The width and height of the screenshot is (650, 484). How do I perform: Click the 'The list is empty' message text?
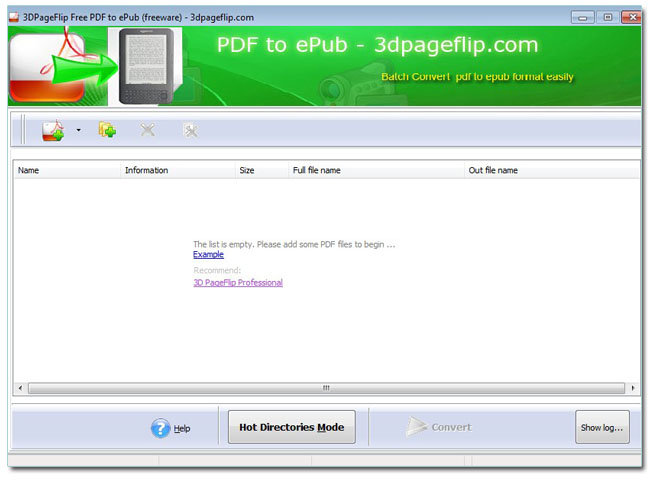tap(294, 244)
